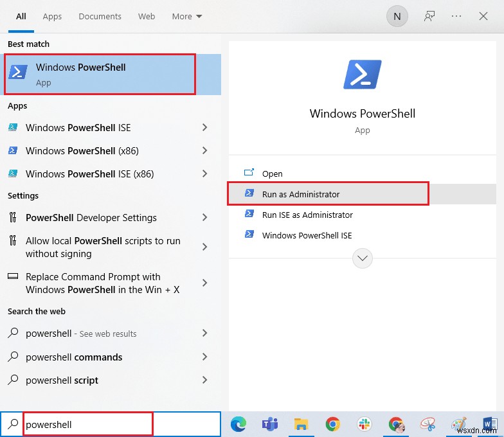Screen dimensions: 504x437
Task: Open File Explorer from the taskbar
Action: point(301,424)
